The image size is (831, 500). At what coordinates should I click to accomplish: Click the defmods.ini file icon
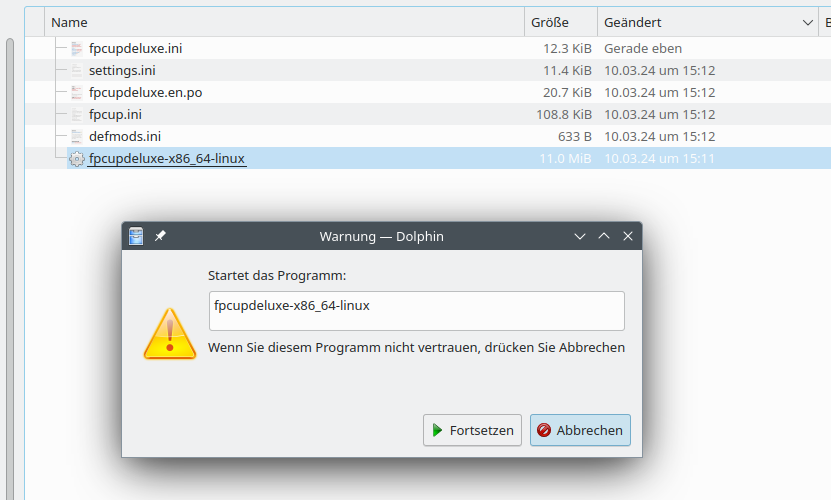[77, 136]
